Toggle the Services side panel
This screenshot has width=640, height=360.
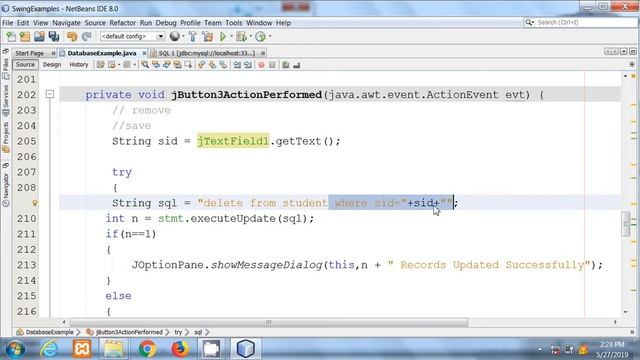pyautogui.click(x=6, y=100)
